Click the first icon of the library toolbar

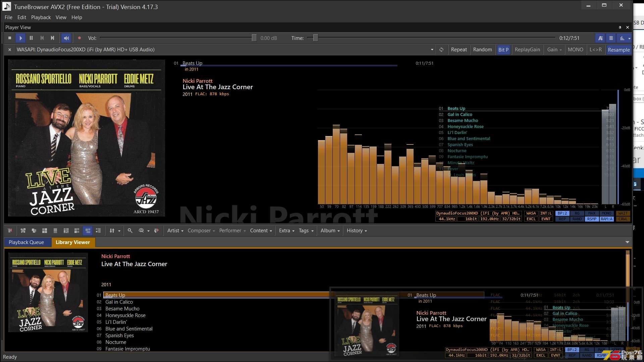pos(10,231)
